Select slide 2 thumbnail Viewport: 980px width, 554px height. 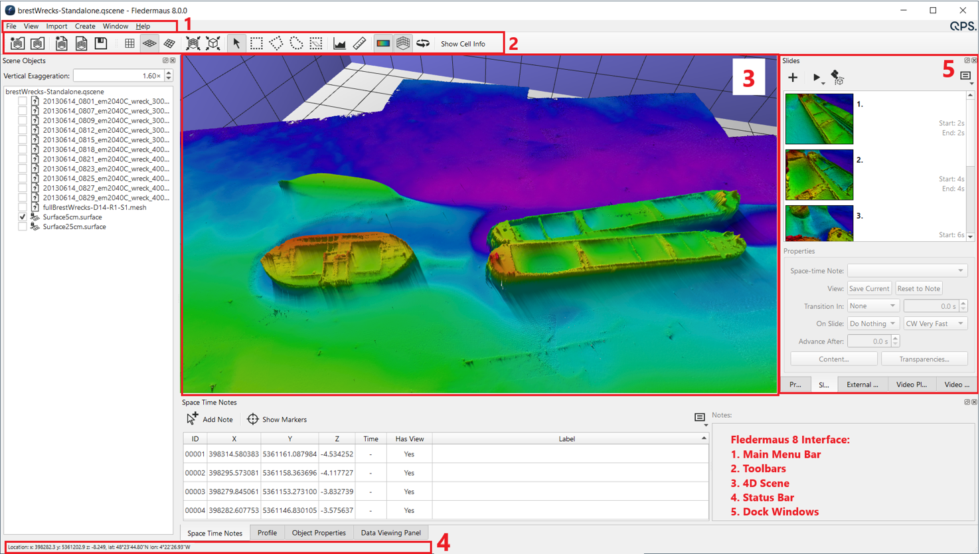[819, 175]
